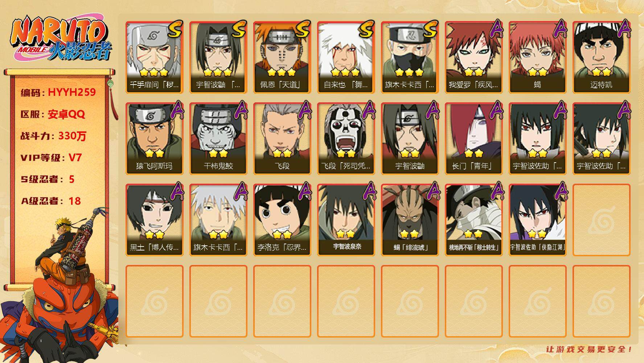Click the 蝎「绯流琥」 puppet card

[410, 220]
